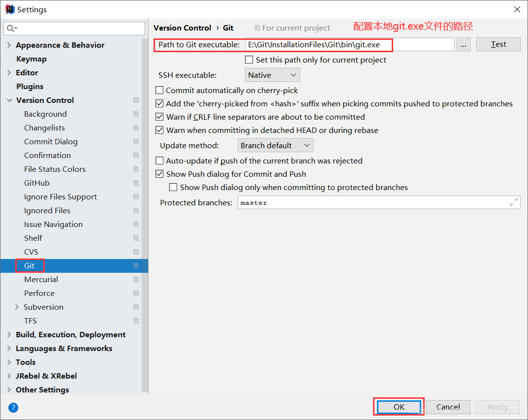Open the SSH executable Native dropdown

pyautogui.click(x=273, y=75)
